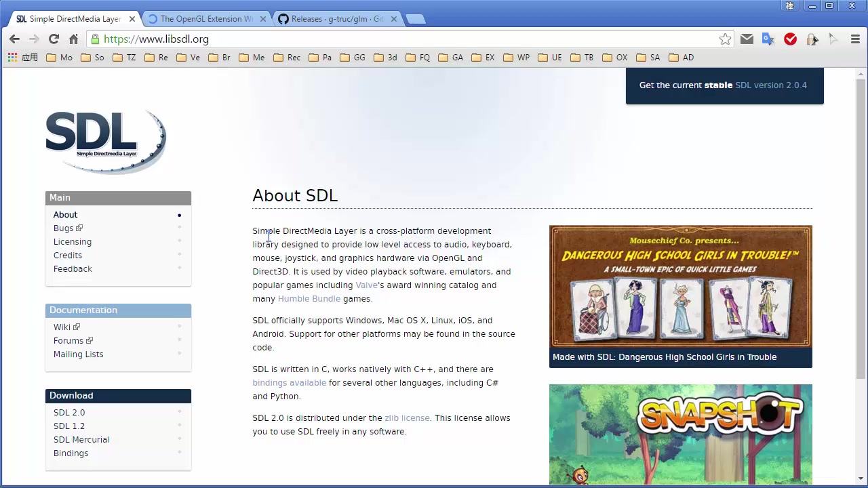Open the SDL 1.2 download link

tap(69, 426)
